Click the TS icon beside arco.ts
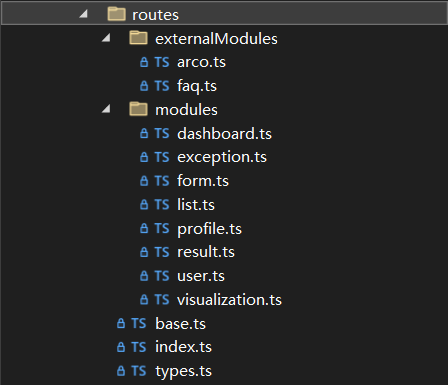The width and height of the screenshot is (448, 385). tap(162, 62)
